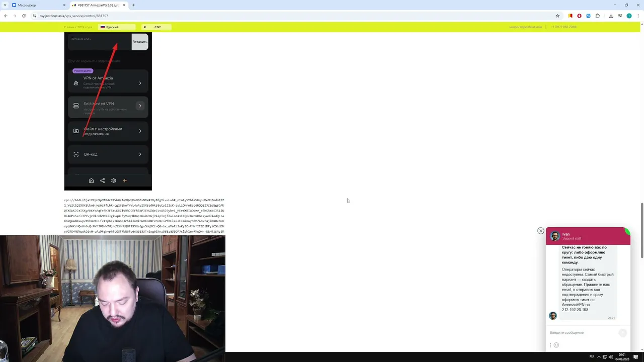
Task: Open chat options three-dot menu
Action: 550,345
